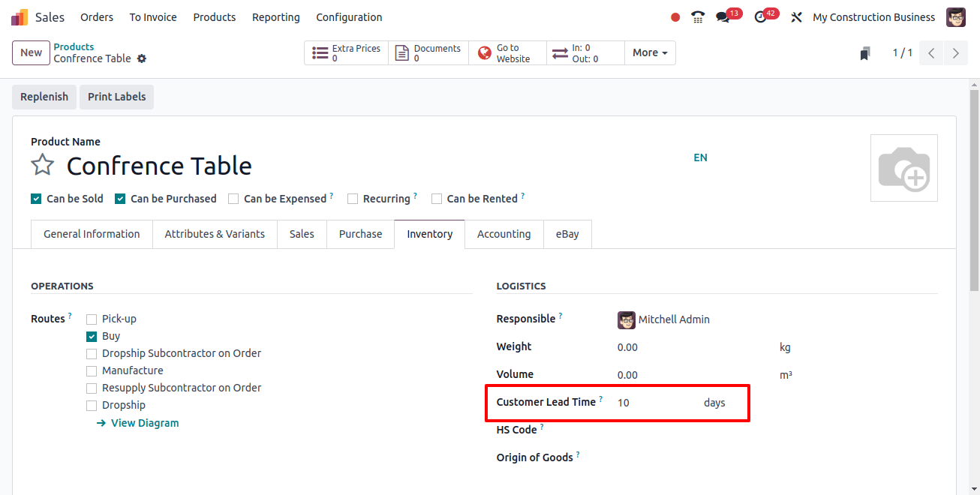Open the To Invoice menu
The width and height of the screenshot is (980, 495).
(x=153, y=17)
